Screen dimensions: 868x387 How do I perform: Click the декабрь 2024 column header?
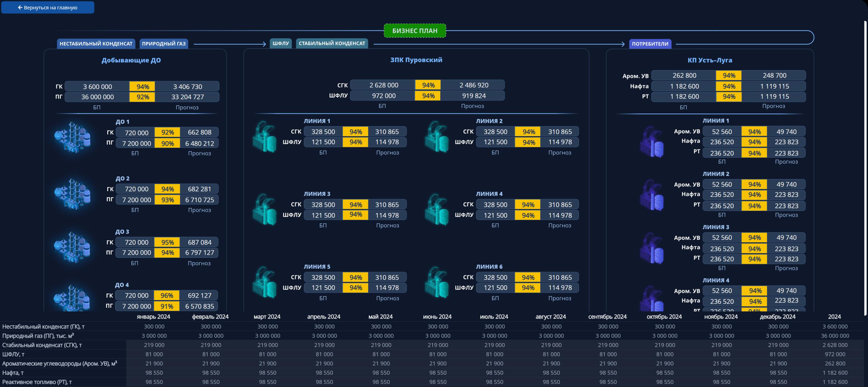[x=778, y=317]
